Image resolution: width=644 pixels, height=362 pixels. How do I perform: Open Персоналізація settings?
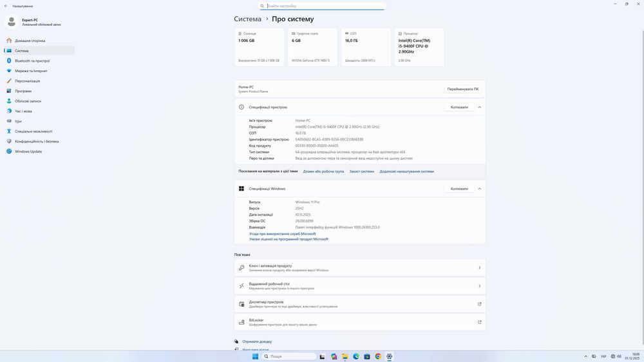point(39,81)
